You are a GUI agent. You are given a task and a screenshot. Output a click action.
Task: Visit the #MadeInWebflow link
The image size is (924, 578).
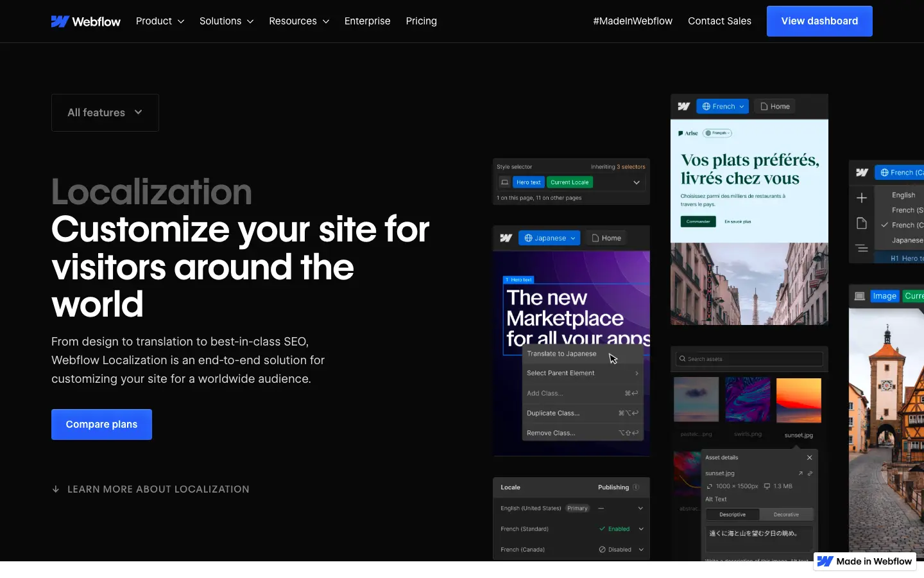(633, 21)
